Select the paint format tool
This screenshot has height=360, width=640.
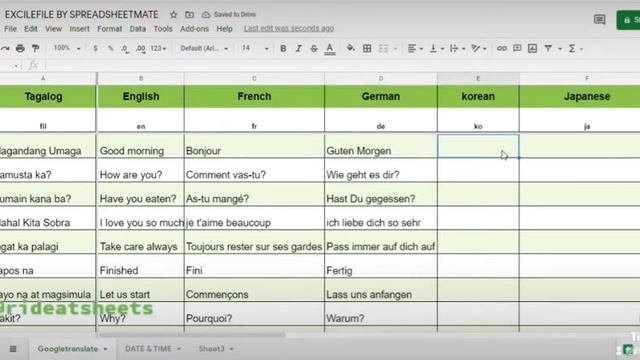tap(36, 49)
